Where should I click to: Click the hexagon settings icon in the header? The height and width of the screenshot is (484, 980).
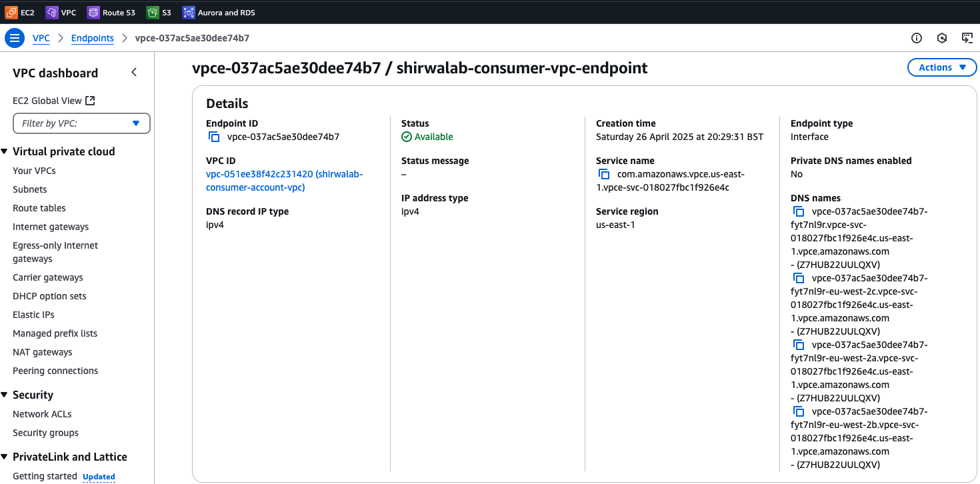(942, 38)
